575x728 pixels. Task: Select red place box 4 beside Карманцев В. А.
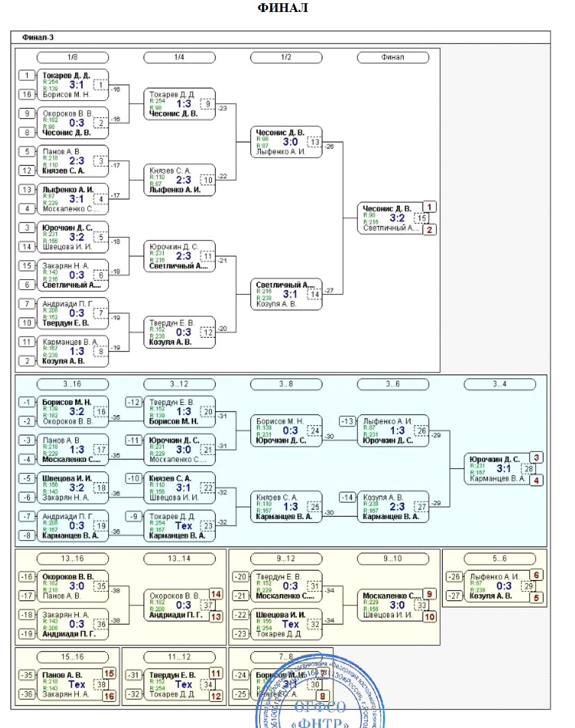pos(536,480)
